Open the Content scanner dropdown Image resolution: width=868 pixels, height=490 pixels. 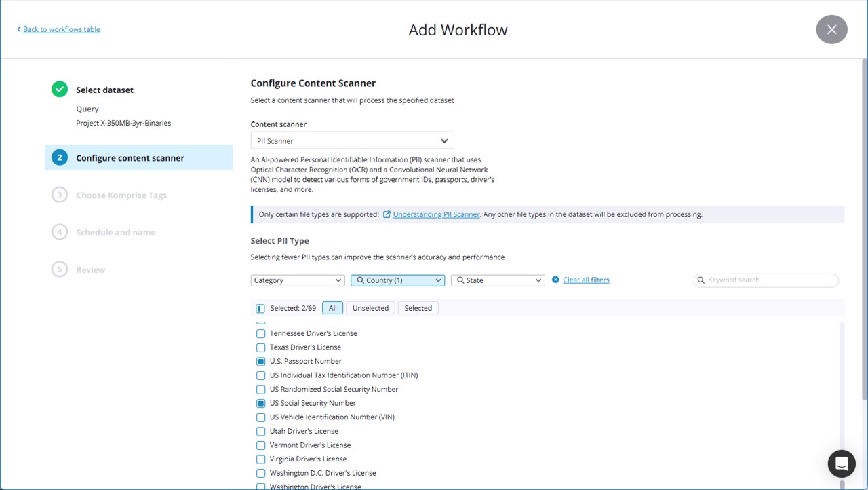pyautogui.click(x=352, y=141)
